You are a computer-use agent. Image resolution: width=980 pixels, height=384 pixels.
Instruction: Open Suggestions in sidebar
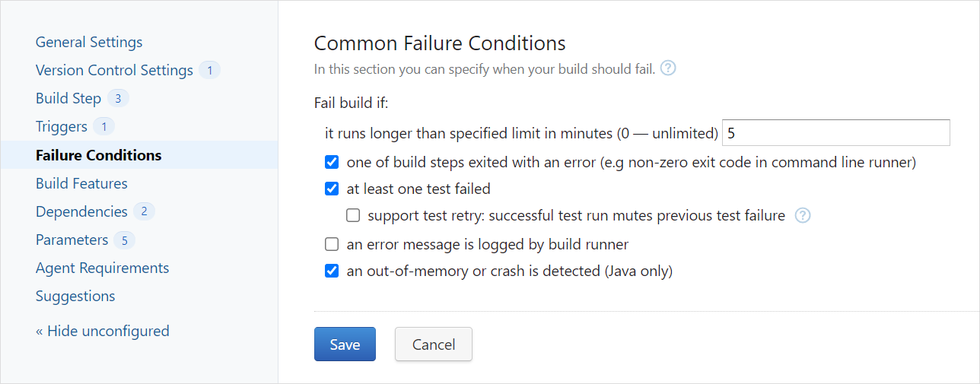tap(75, 296)
